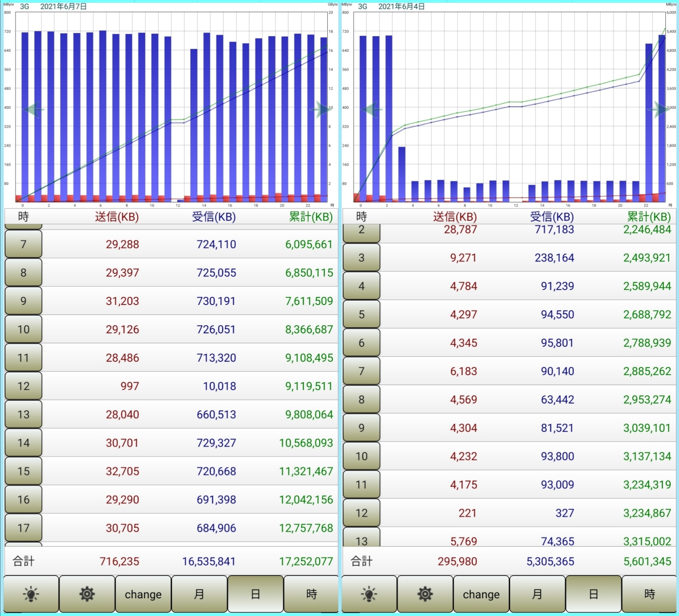Image resolution: width=679 pixels, height=616 pixels.
Task: Switch to 月 view in right panel
Action: pyautogui.click(x=537, y=594)
